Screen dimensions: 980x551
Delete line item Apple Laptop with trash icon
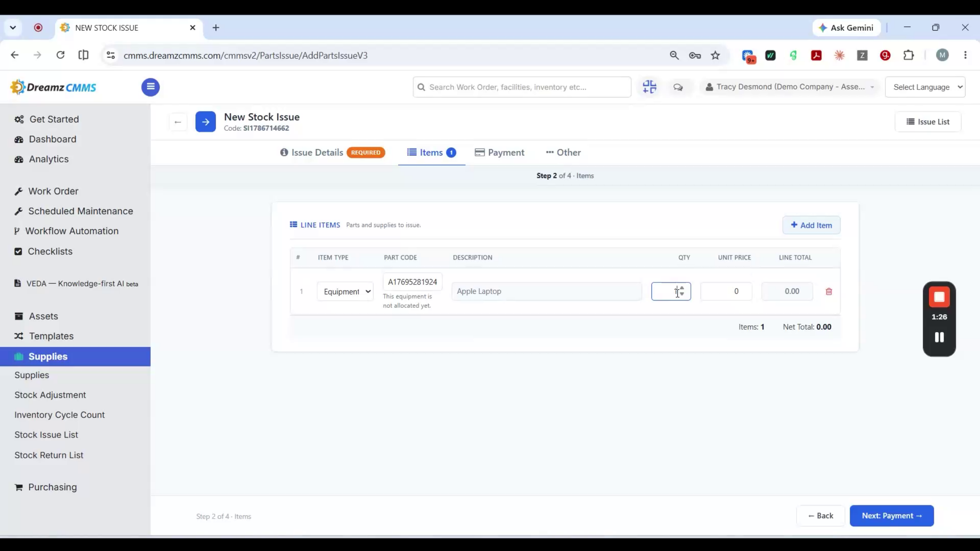click(x=829, y=291)
